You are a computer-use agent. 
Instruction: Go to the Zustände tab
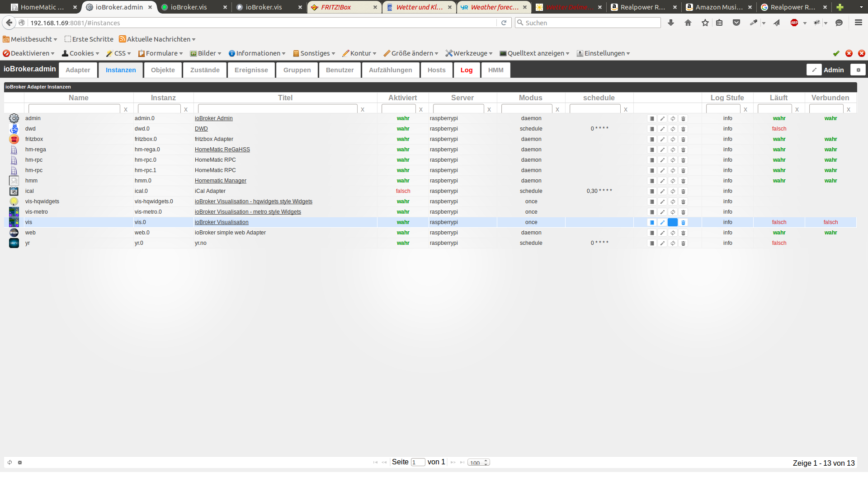pyautogui.click(x=205, y=70)
